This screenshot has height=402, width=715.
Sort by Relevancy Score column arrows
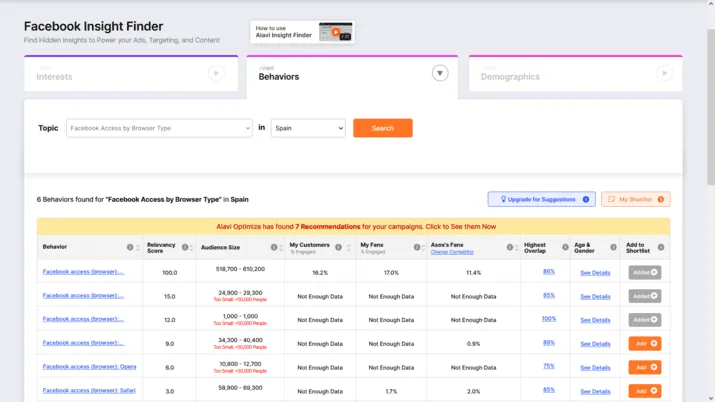point(192,247)
